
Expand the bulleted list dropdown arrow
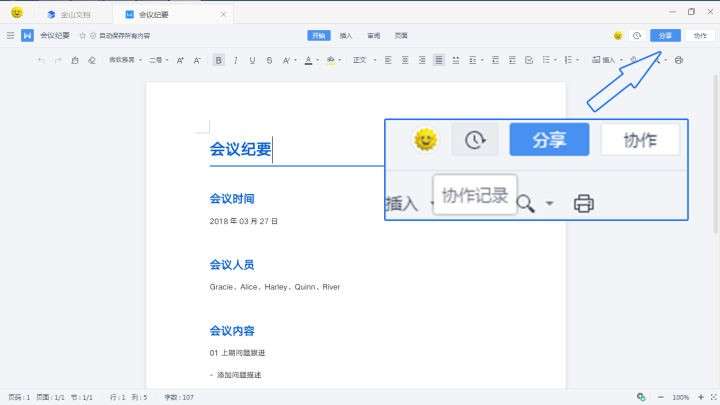point(555,60)
